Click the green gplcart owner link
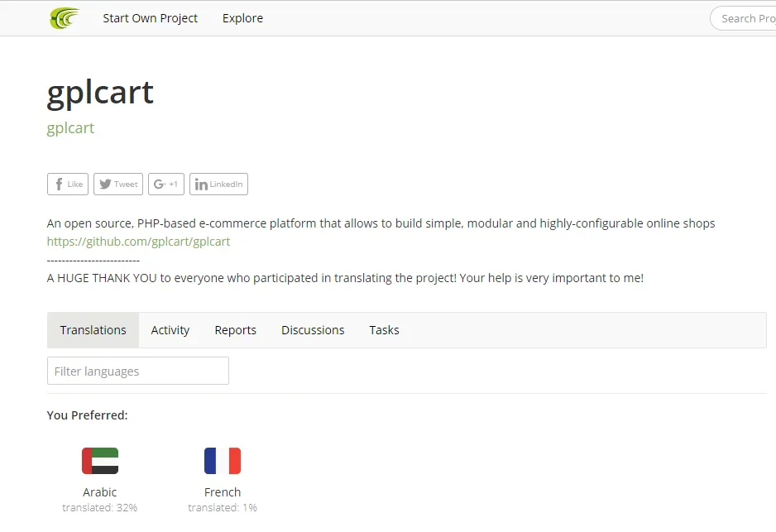This screenshot has height=532, width=776. [x=70, y=128]
